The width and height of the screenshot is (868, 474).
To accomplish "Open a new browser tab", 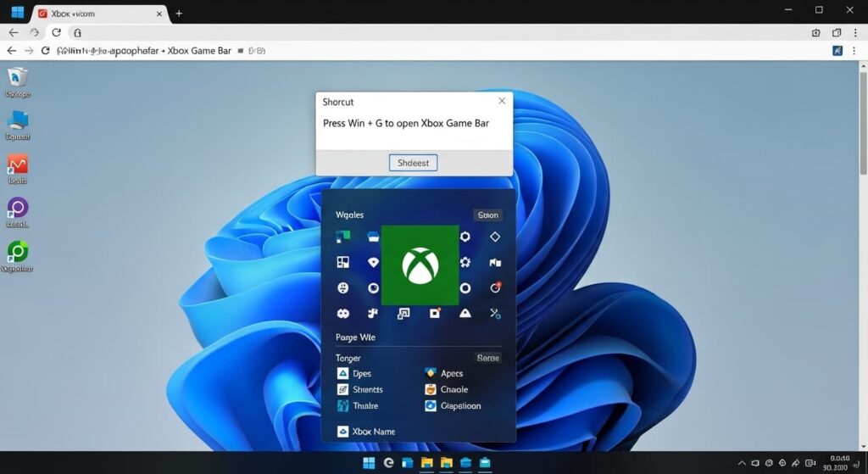I will coord(179,14).
